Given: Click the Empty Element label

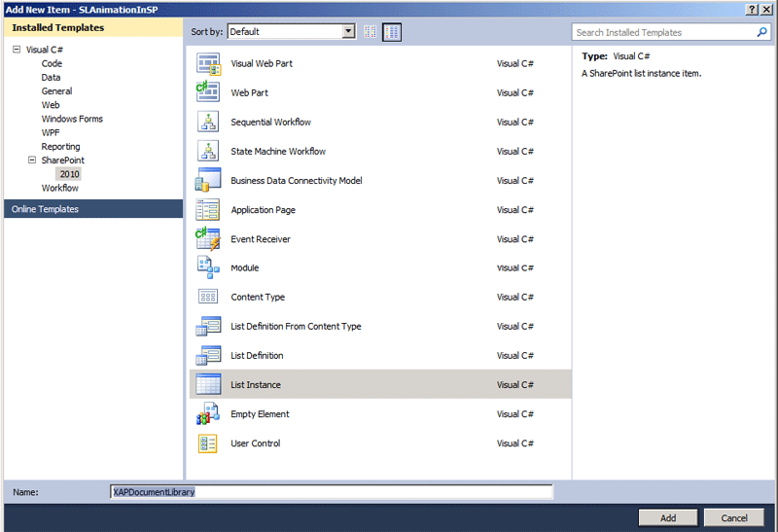Looking at the screenshot, I should coord(260,414).
